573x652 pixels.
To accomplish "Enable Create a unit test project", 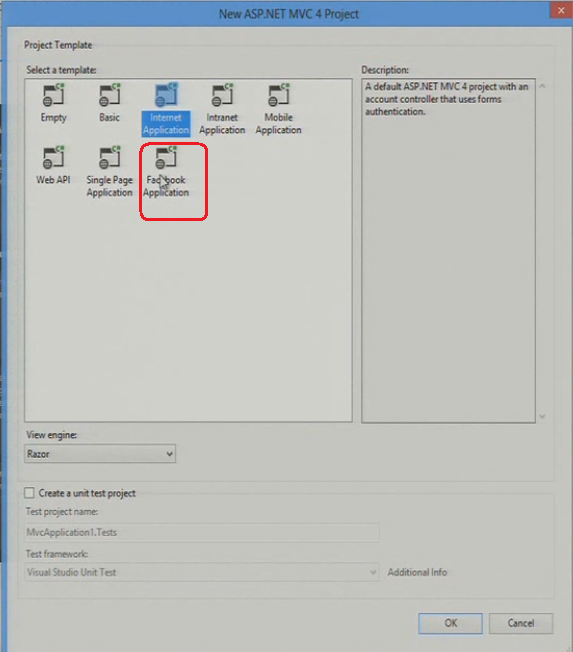I will pyautogui.click(x=30, y=493).
